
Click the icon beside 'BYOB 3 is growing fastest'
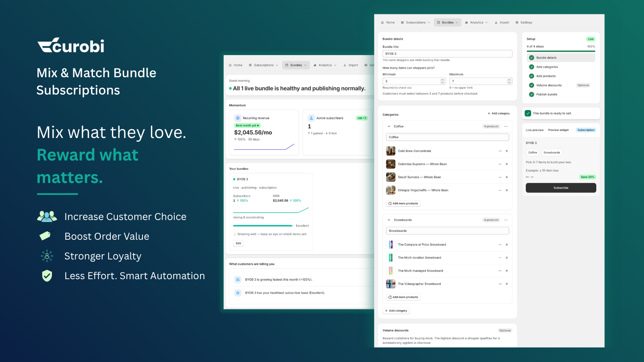(x=238, y=280)
